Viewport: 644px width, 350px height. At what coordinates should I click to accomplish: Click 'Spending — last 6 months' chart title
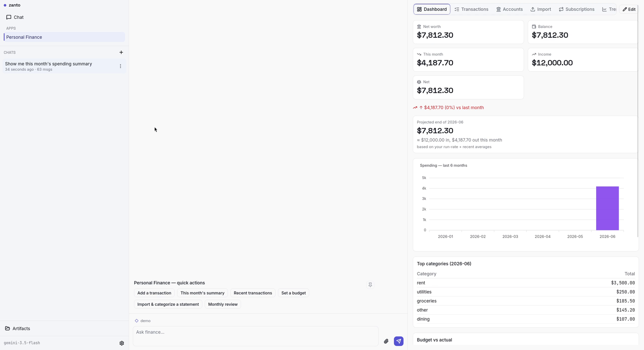(443, 166)
